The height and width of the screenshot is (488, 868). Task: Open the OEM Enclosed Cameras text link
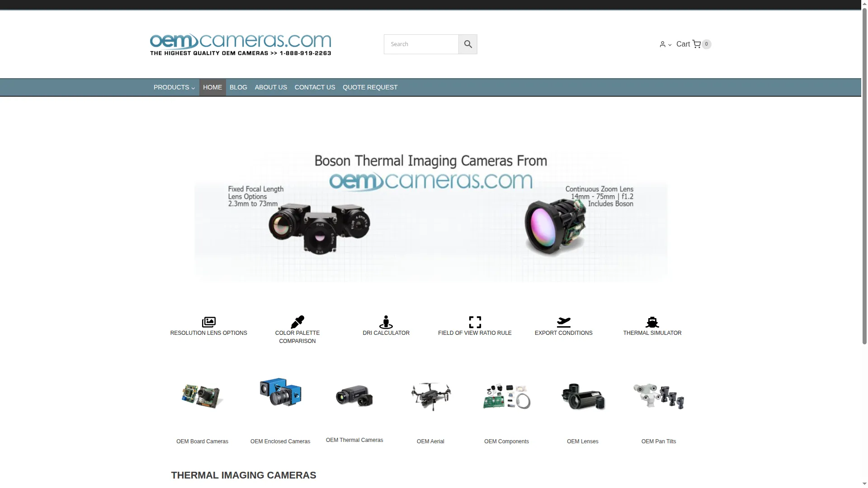[x=280, y=441]
